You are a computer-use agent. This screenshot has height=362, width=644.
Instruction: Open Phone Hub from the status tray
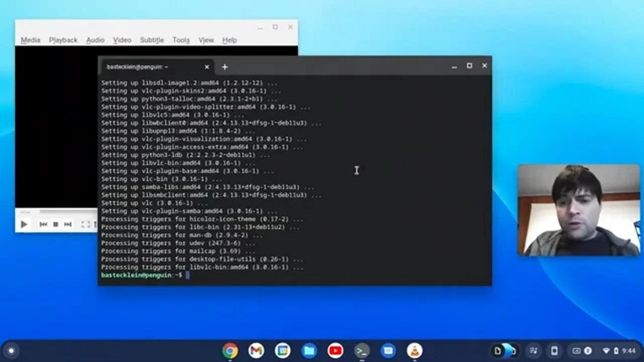point(554,350)
